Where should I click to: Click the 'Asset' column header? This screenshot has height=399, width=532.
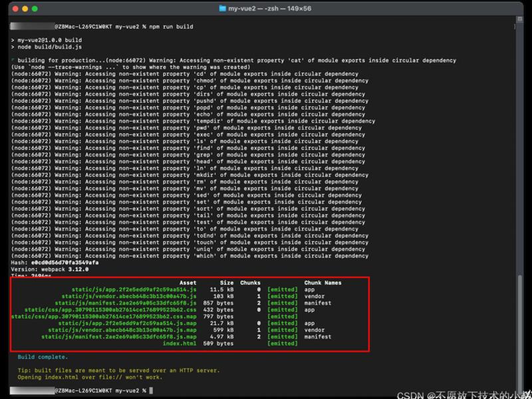coord(188,283)
